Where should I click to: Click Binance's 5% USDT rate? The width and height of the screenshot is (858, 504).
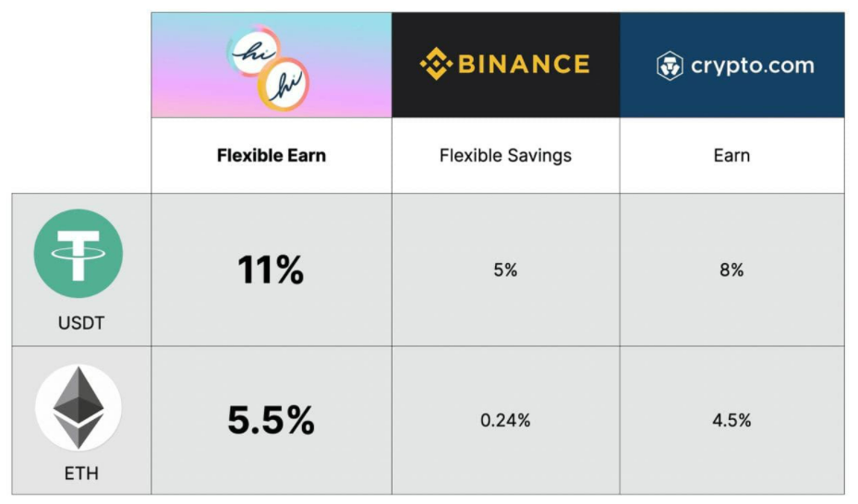pos(505,271)
